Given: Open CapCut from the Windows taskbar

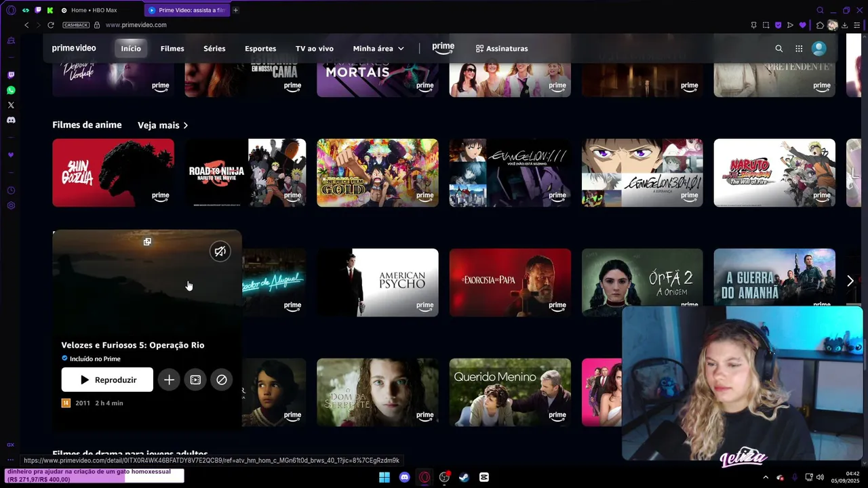Looking at the screenshot, I should [484, 477].
